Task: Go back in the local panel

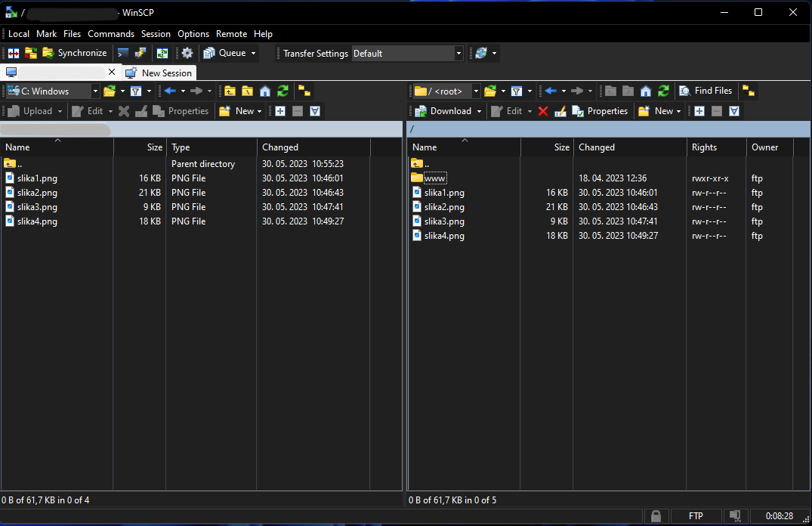Action: pos(171,91)
